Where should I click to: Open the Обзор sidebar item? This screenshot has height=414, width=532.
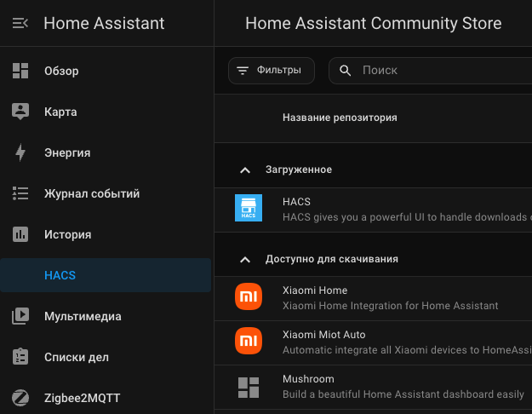click(x=106, y=71)
